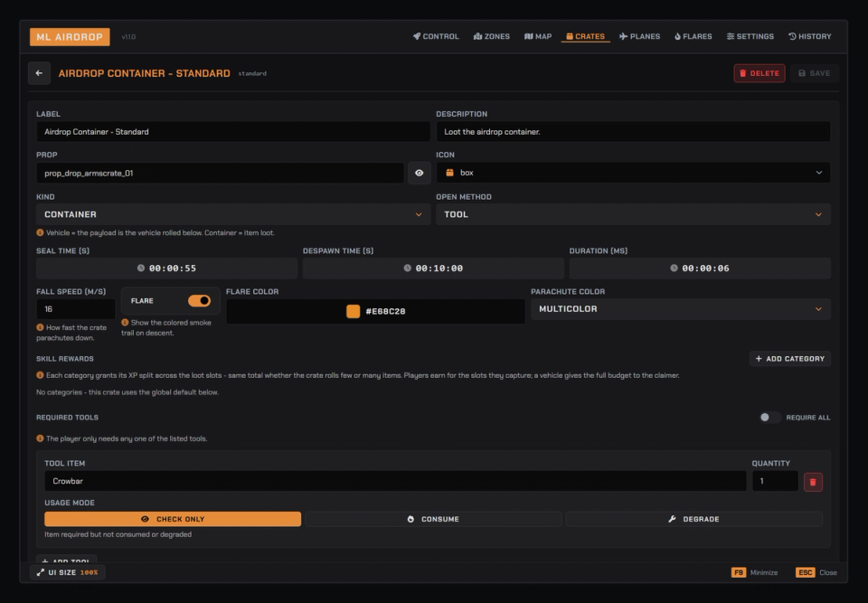Screen dimensions: 868x603
Task: Switch to the Control tab
Action: coord(436,36)
